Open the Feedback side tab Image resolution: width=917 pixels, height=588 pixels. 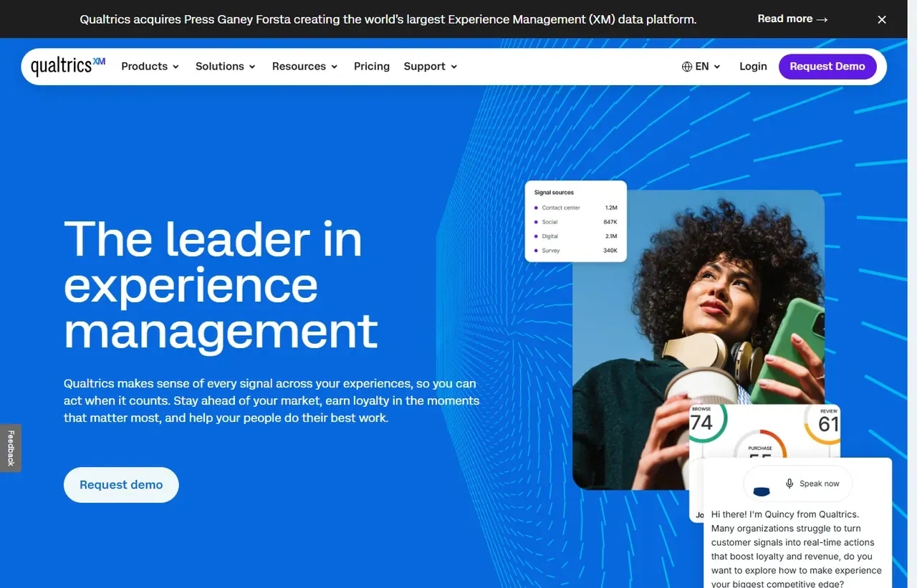(x=11, y=448)
